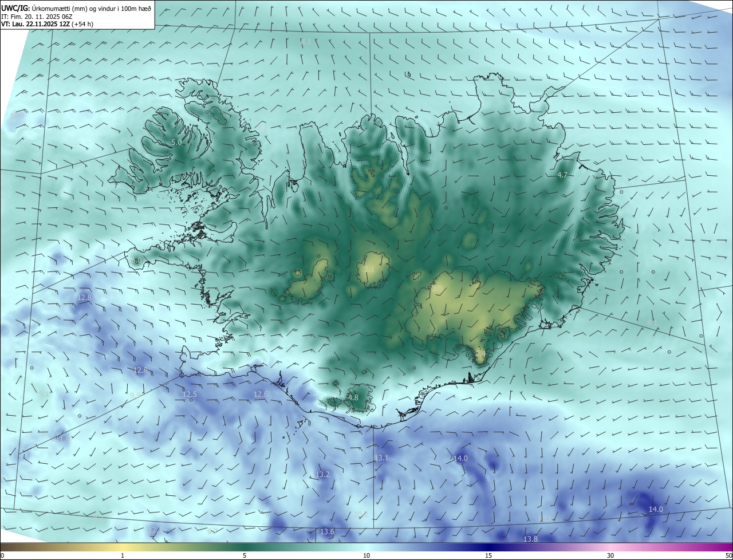The image size is (733, 560).
Task: Select the valid time 'VT: Lau. 22.11.2025 12Z (+54 h)'
Action: [x=48, y=24]
